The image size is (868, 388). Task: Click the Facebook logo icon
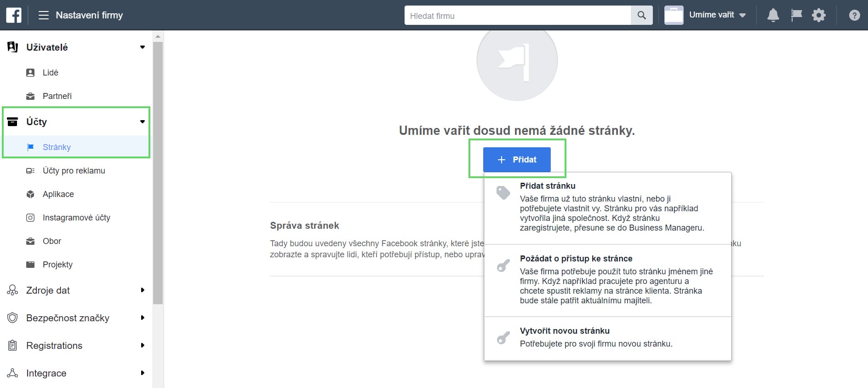(x=14, y=15)
